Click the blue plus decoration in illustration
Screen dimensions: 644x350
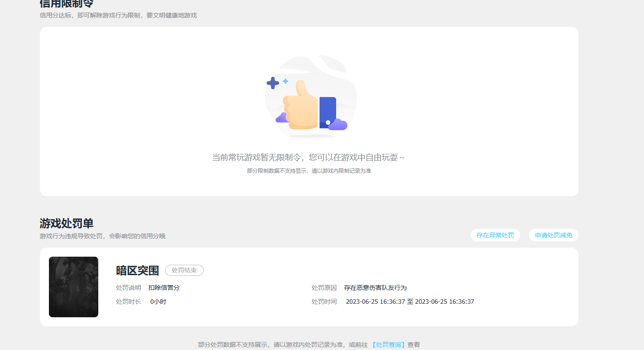pyautogui.click(x=272, y=83)
